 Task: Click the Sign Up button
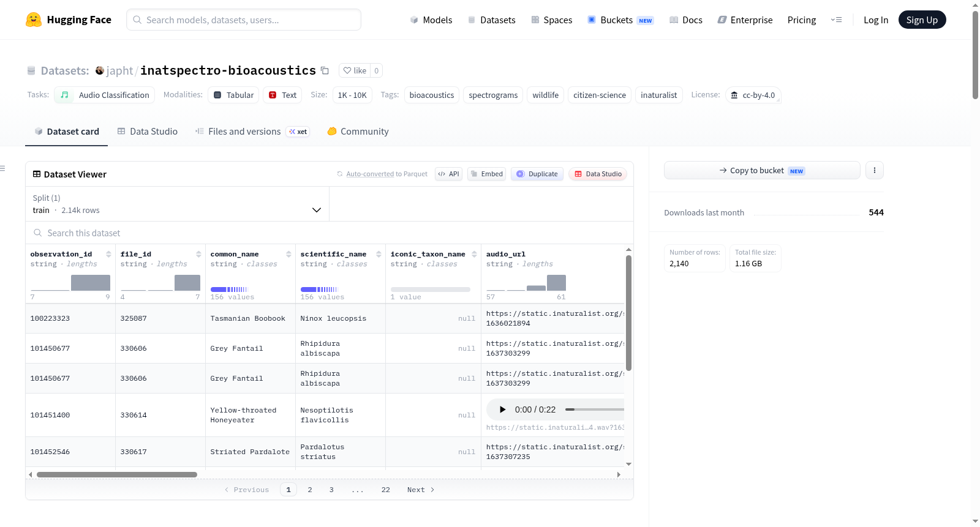point(922,20)
